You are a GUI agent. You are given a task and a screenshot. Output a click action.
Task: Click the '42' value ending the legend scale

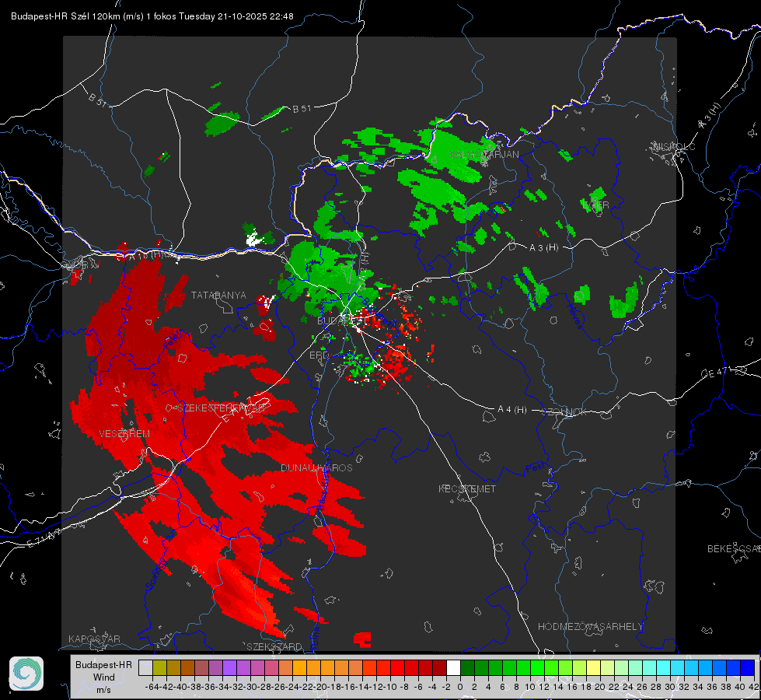754,687
